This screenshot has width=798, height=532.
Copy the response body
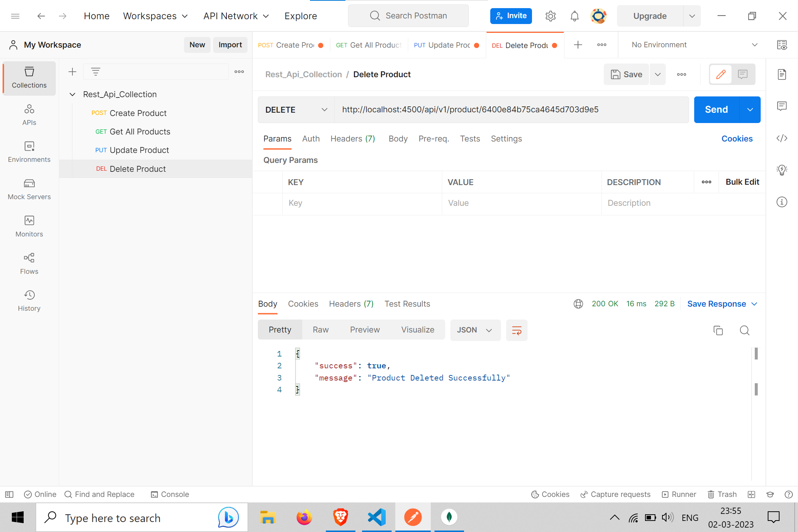718,330
